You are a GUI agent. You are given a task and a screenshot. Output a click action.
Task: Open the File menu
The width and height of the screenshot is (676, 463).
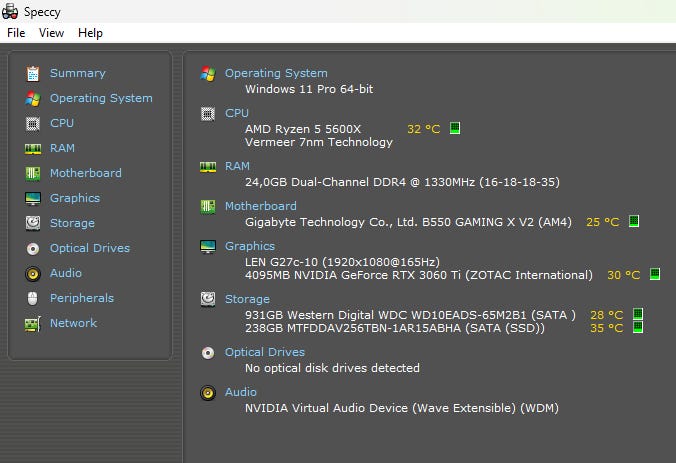(16, 33)
